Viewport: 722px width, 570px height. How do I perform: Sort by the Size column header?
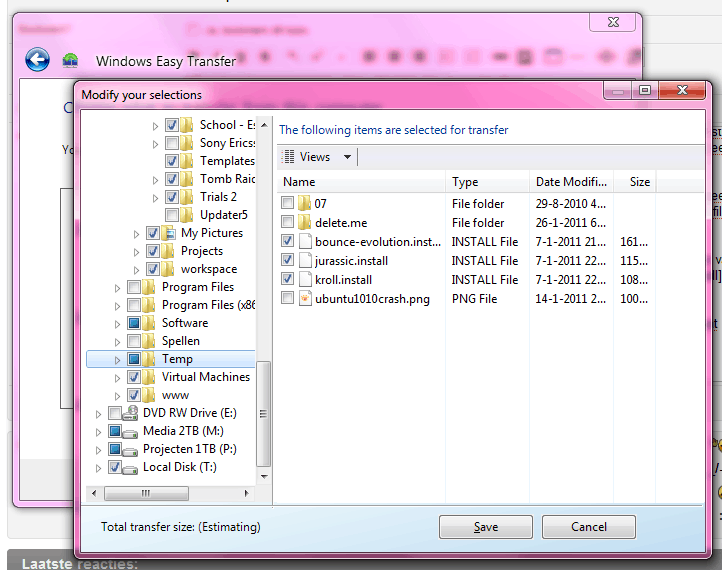pos(635,182)
